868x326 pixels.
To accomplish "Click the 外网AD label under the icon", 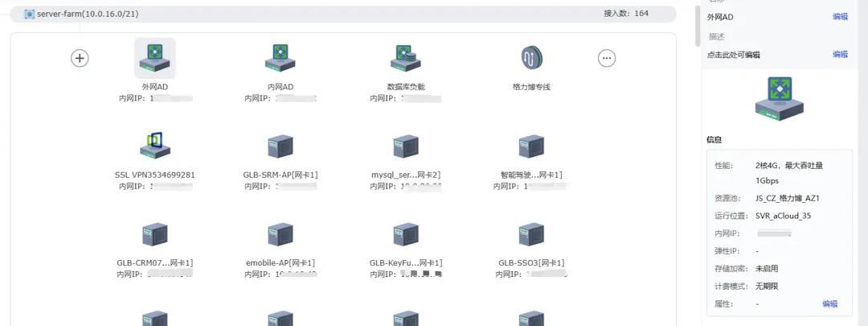I will [155, 87].
